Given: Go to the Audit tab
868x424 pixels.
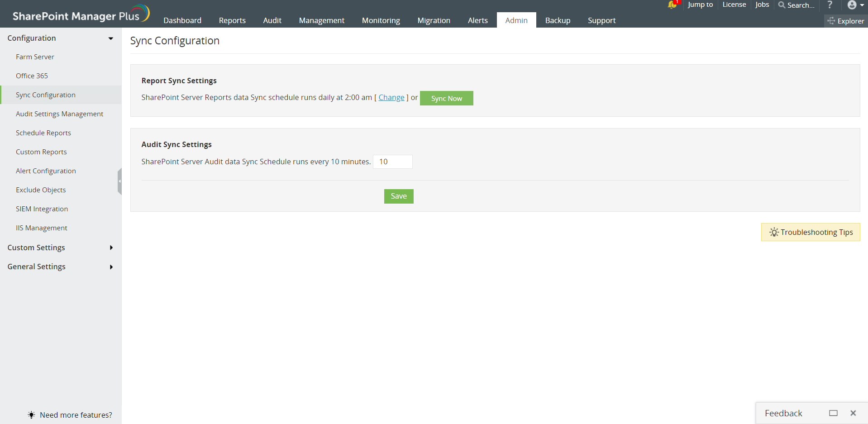Looking at the screenshot, I should (x=272, y=20).
